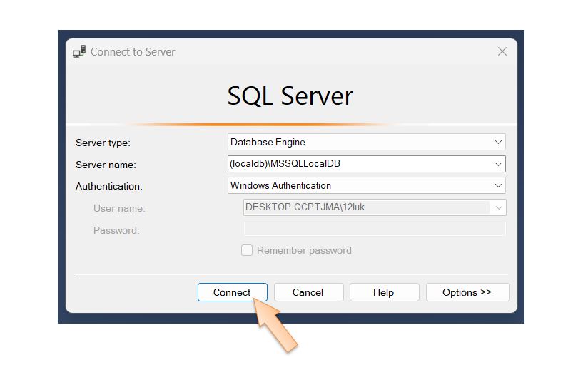578x392 pixels.
Task: Click the Connect to Server title bar icon
Action: click(79, 51)
